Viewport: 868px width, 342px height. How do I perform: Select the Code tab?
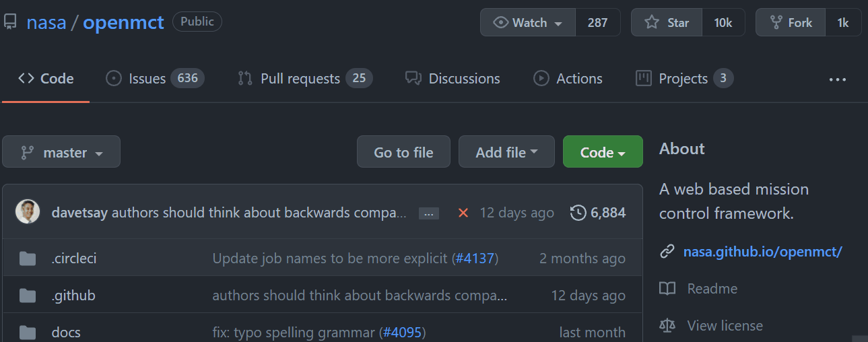pos(46,79)
